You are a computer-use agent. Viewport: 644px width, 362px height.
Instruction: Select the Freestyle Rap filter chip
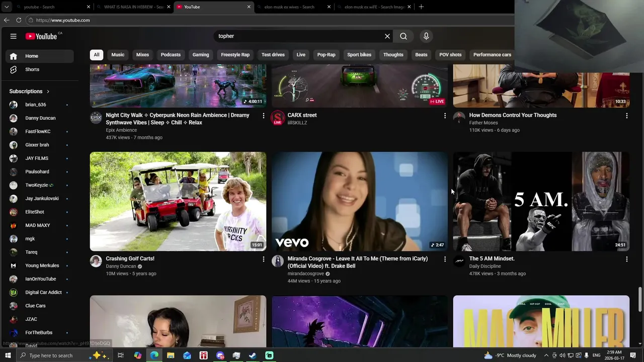pos(235,55)
